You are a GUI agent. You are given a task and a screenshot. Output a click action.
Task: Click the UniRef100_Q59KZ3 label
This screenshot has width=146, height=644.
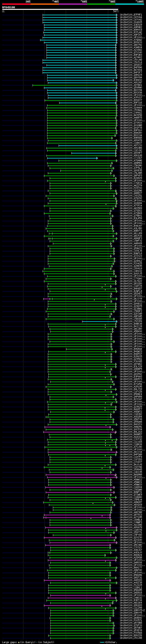131,249
